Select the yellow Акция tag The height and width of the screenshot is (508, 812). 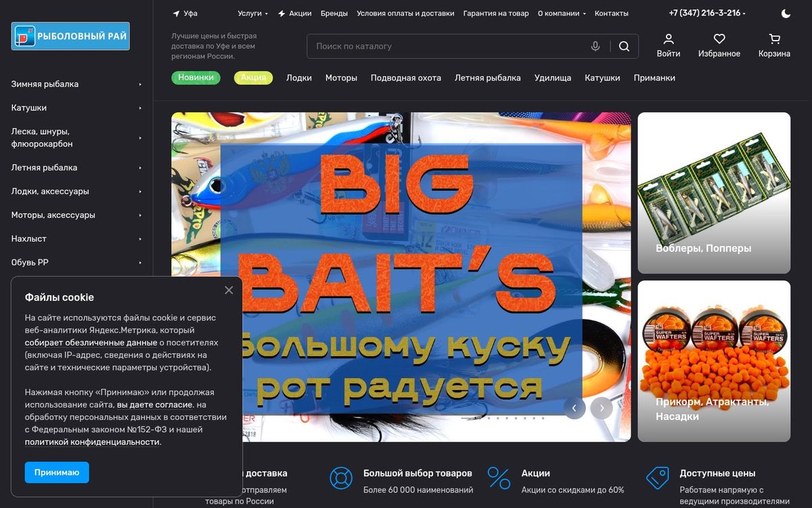[x=253, y=78]
